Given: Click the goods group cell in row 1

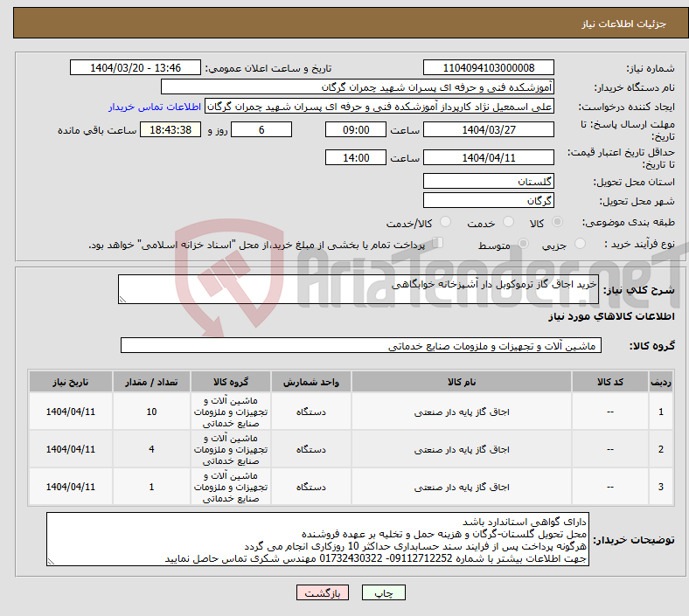Looking at the screenshot, I should tap(231, 412).
